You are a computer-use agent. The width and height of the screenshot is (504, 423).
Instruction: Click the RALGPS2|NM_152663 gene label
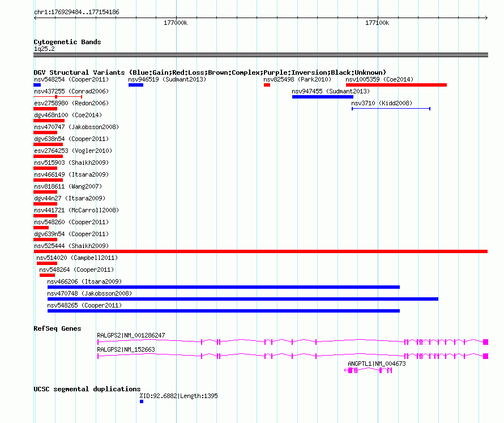click(x=126, y=349)
